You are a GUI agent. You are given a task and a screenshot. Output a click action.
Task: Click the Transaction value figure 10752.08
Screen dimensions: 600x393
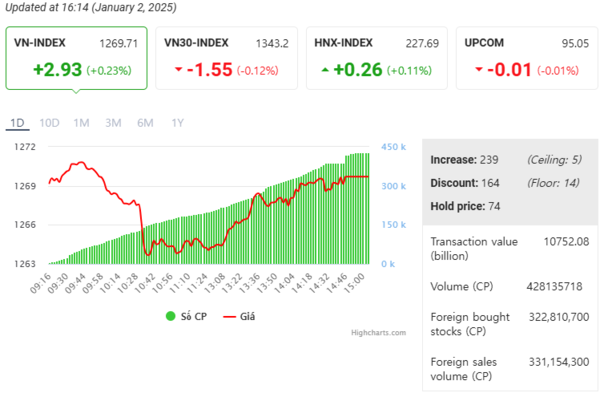pos(566,241)
